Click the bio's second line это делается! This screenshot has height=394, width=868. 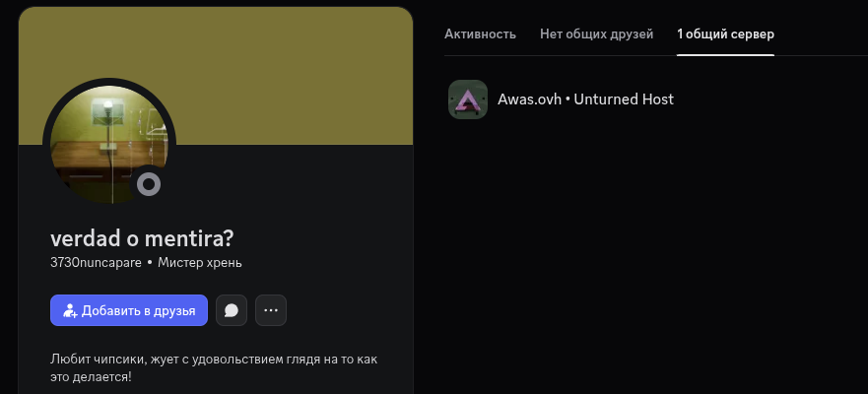click(x=90, y=376)
